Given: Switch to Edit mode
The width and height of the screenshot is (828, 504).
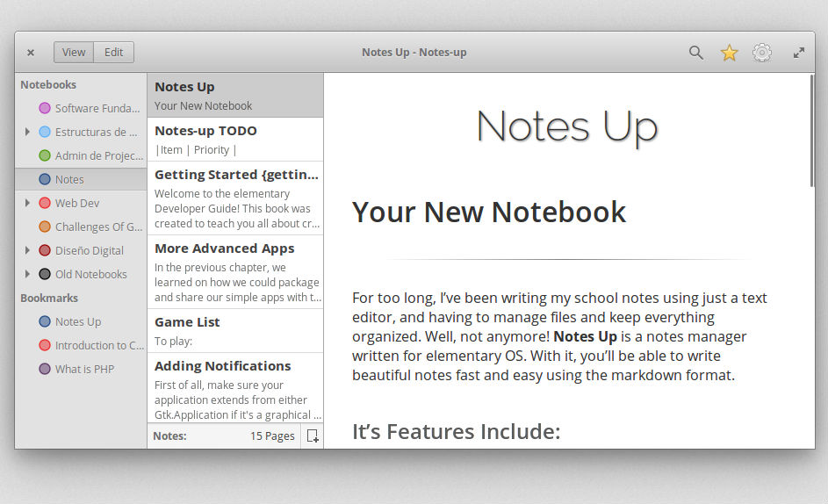Looking at the screenshot, I should tap(113, 53).
